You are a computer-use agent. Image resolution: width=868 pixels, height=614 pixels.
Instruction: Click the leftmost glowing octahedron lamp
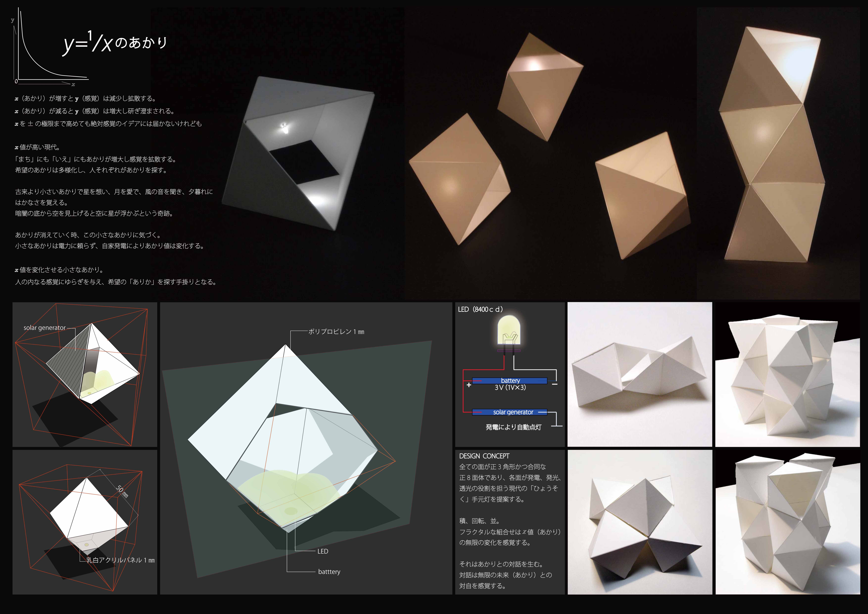[x=460, y=179]
